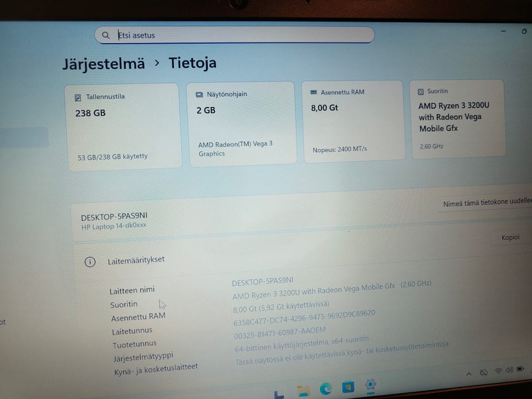
Task: Open Microsoft Edge from taskbar
Action: 326,388
